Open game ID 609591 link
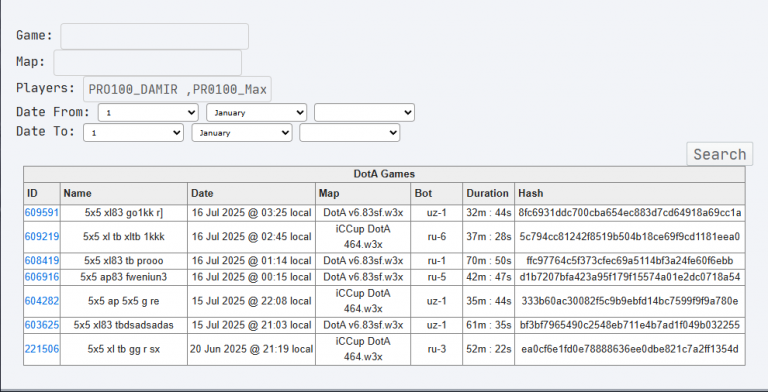 tap(42, 213)
